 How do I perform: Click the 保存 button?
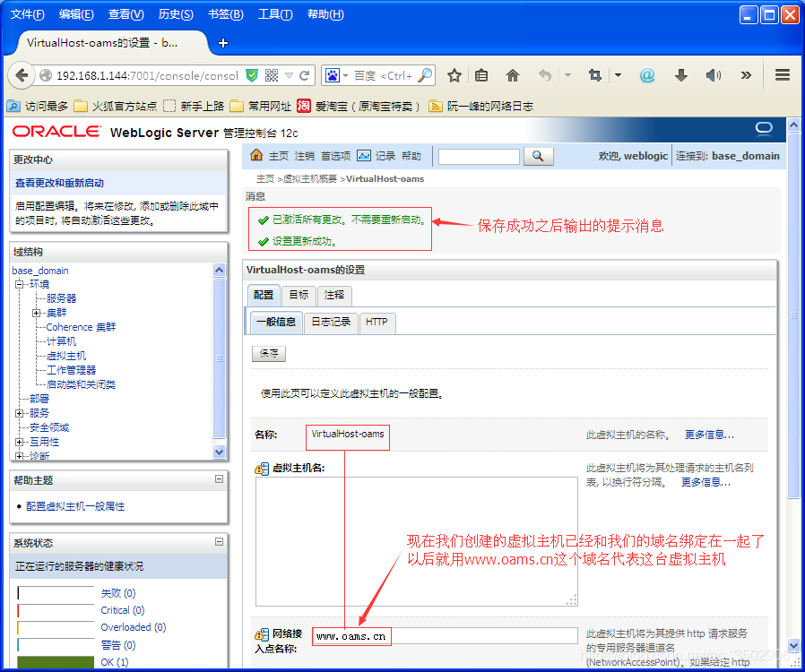click(x=269, y=353)
